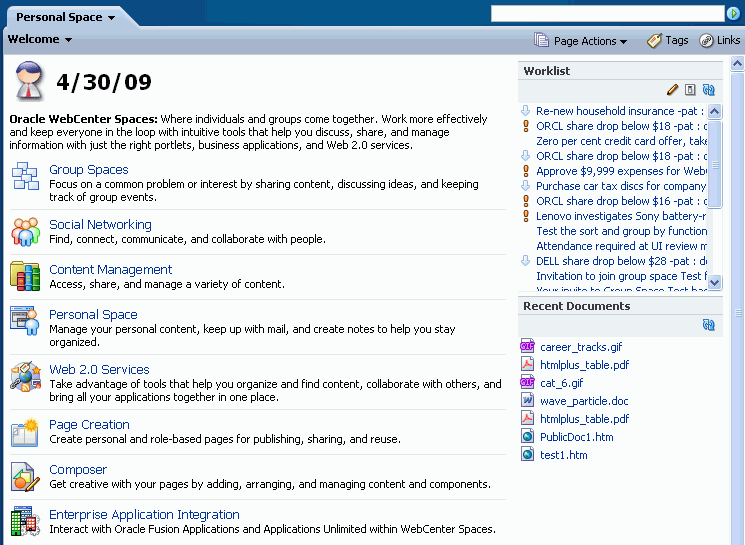Click the priority icon beside Lenovo investigates Sony battery
The width and height of the screenshot is (745, 545).
pyautogui.click(x=526, y=216)
